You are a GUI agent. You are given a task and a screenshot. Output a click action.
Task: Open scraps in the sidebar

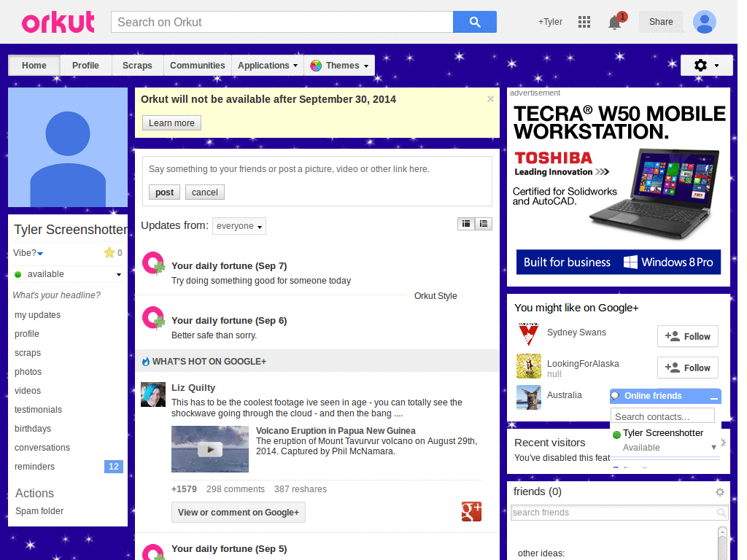point(28,353)
